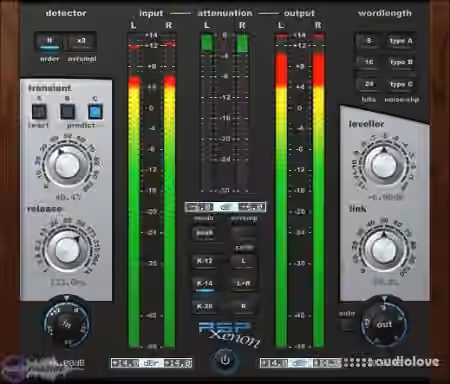Image resolution: width=450 pixels, height=384 pixels.
Task: Toggle the auto button beside the out knob
Action: pos(347,324)
